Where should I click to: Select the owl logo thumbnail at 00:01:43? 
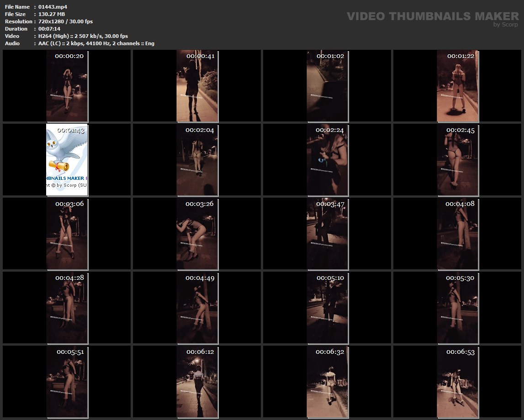[x=67, y=160]
